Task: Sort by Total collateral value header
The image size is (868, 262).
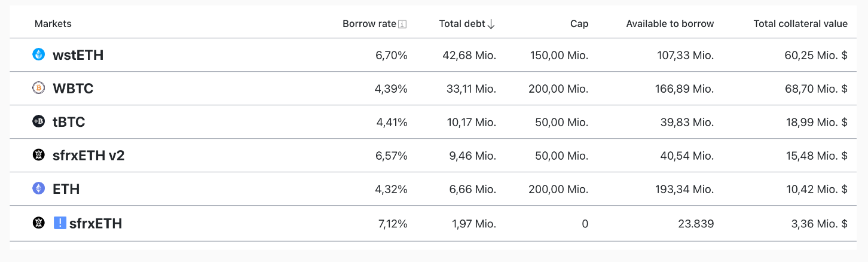Action: pos(800,24)
